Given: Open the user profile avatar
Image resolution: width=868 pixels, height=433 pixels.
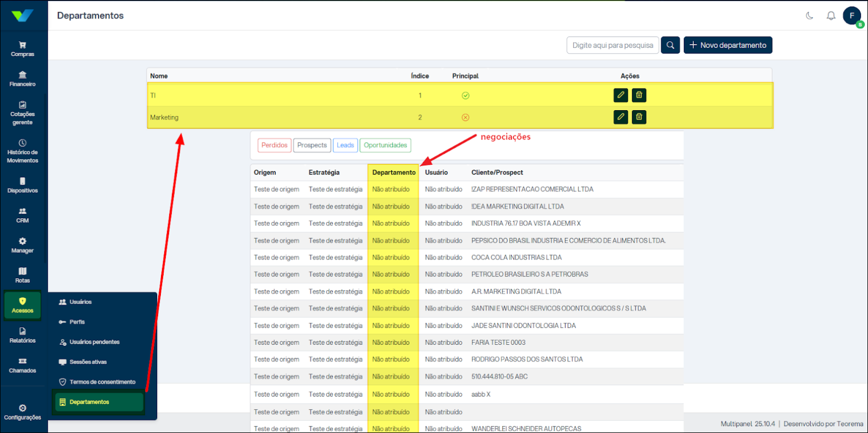Looking at the screenshot, I should 852,15.
